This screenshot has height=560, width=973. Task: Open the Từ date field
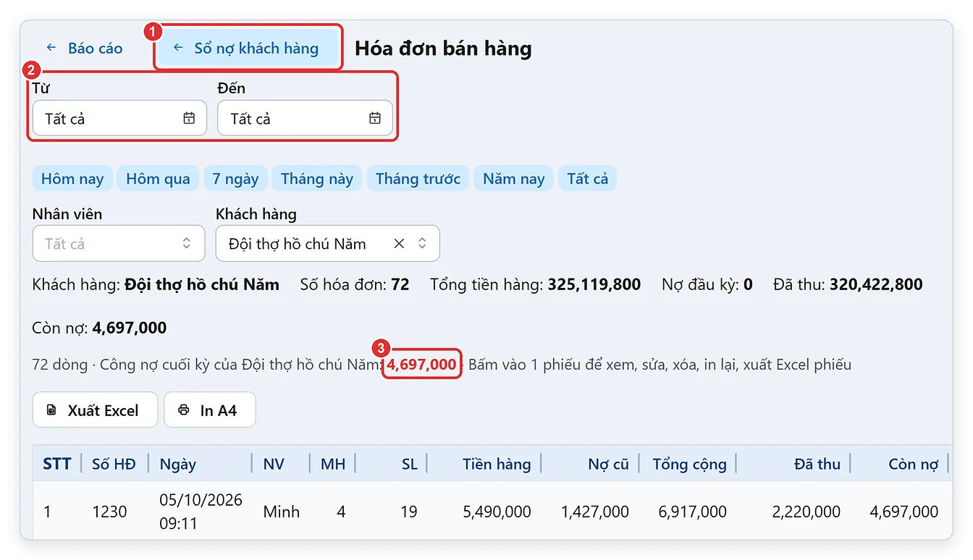pos(119,118)
